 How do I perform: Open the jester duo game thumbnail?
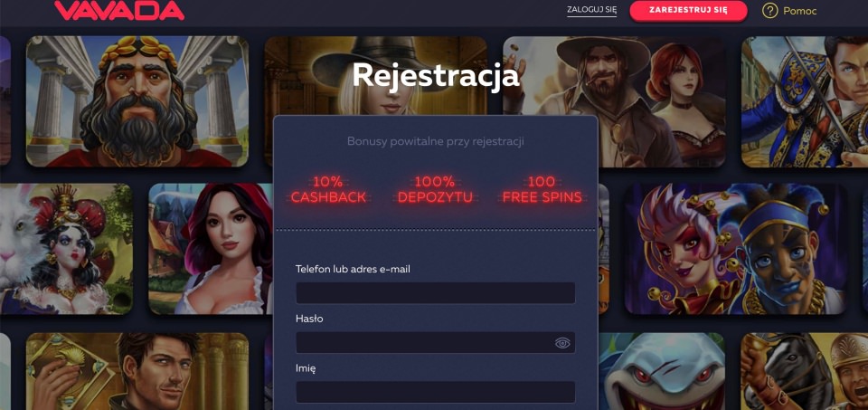point(736,249)
